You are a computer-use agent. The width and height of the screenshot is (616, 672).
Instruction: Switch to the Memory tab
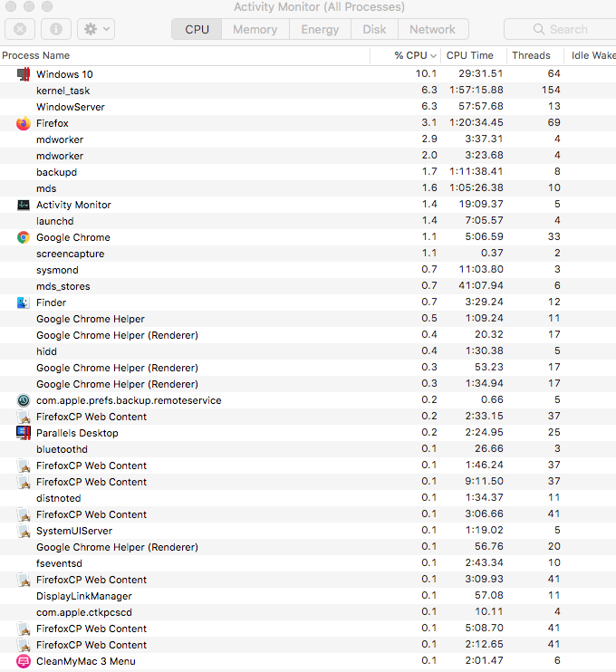[255, 29]
